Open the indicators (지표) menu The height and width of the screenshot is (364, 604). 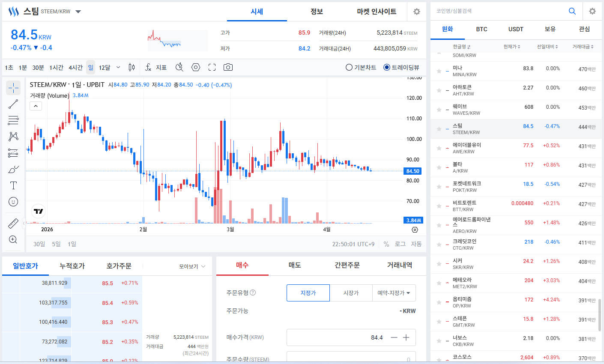pyautogui.click(x=155, y=67)
